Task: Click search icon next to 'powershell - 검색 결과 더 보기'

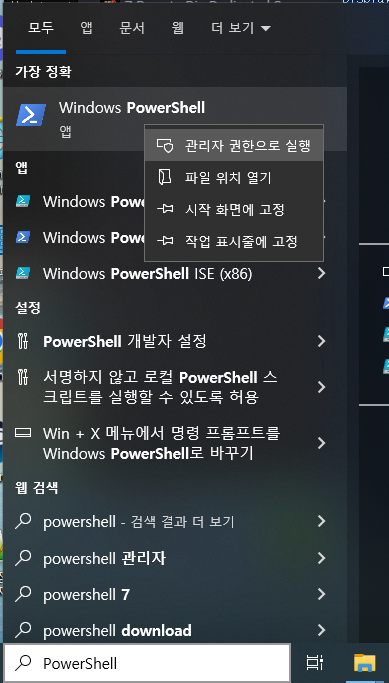Action: click(23, 521)
